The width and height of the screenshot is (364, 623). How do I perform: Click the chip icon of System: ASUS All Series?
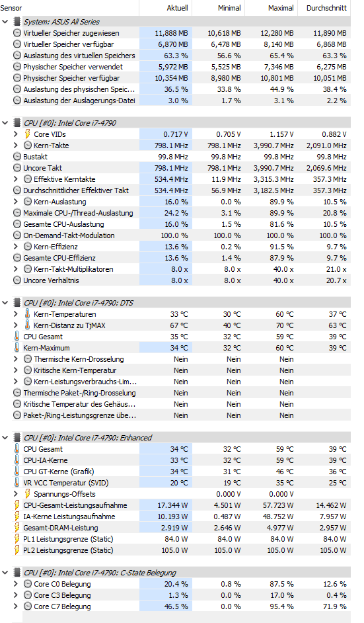click(x=17, y=21)
